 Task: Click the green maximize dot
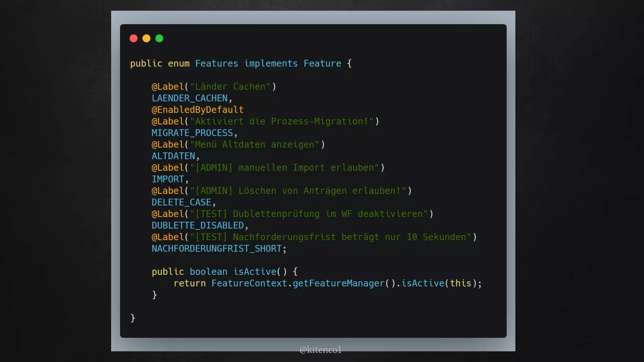159,38
